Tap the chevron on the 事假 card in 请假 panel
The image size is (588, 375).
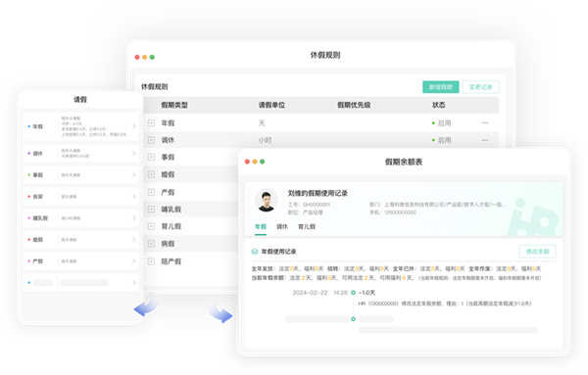[x=134, y=175]
